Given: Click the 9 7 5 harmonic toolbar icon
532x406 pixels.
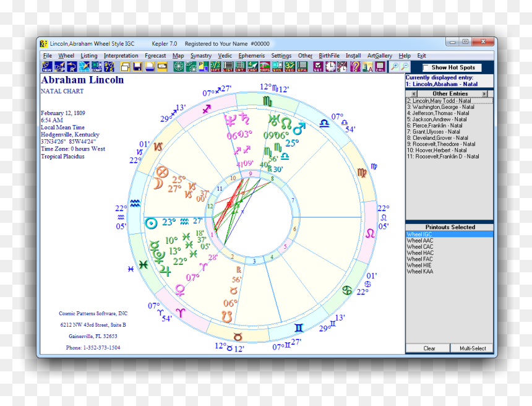Looking at the screenshot, I should 109,67.
